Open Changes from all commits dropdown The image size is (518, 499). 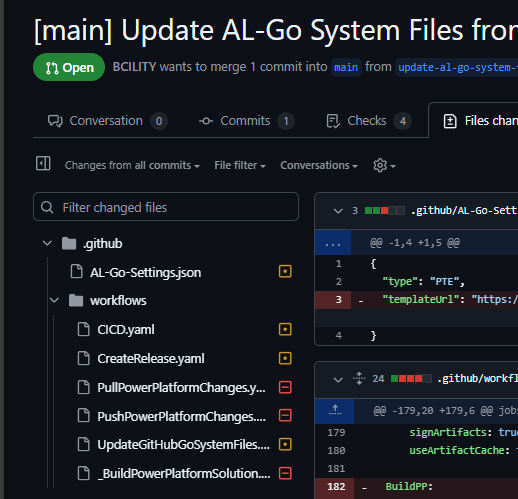(132, 165)
